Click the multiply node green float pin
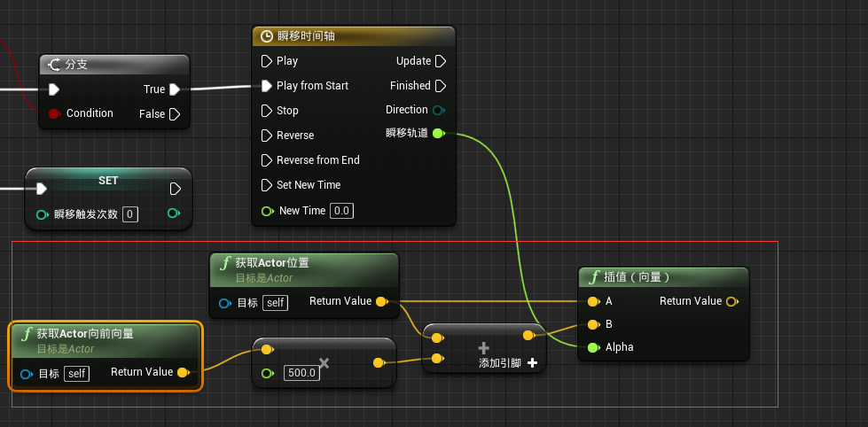 pos(268,373)
